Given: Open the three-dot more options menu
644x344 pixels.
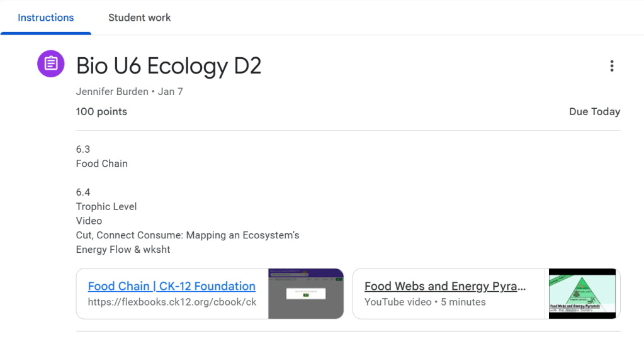Looking at the screenshot, I should [x=611, y=66].
